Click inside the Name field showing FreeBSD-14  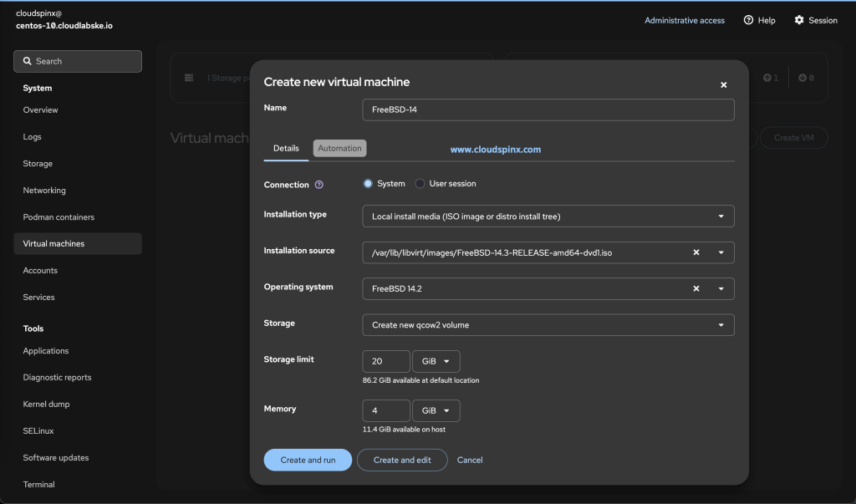[548, 109]
